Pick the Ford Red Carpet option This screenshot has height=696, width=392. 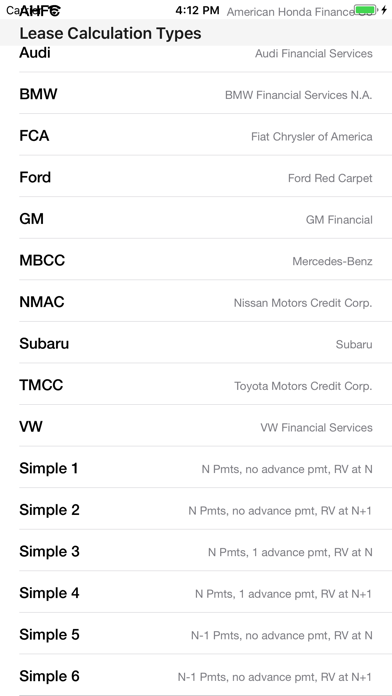pos(196,176)
